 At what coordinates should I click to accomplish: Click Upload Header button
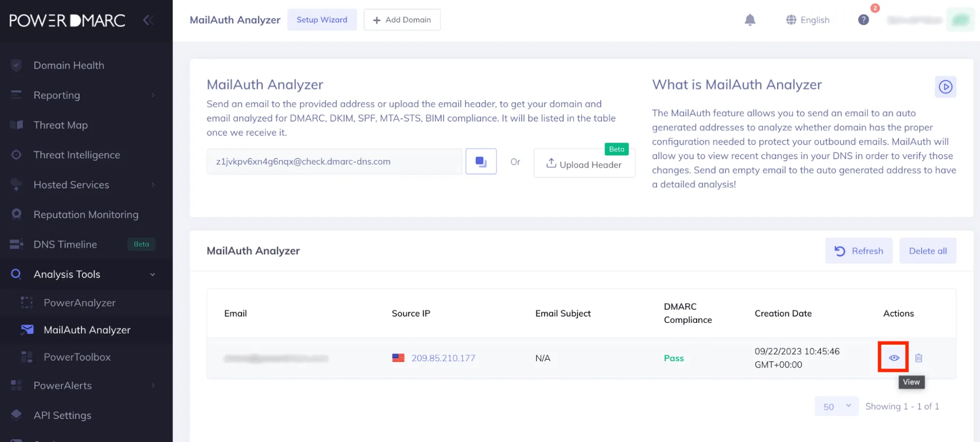(584, 164)
